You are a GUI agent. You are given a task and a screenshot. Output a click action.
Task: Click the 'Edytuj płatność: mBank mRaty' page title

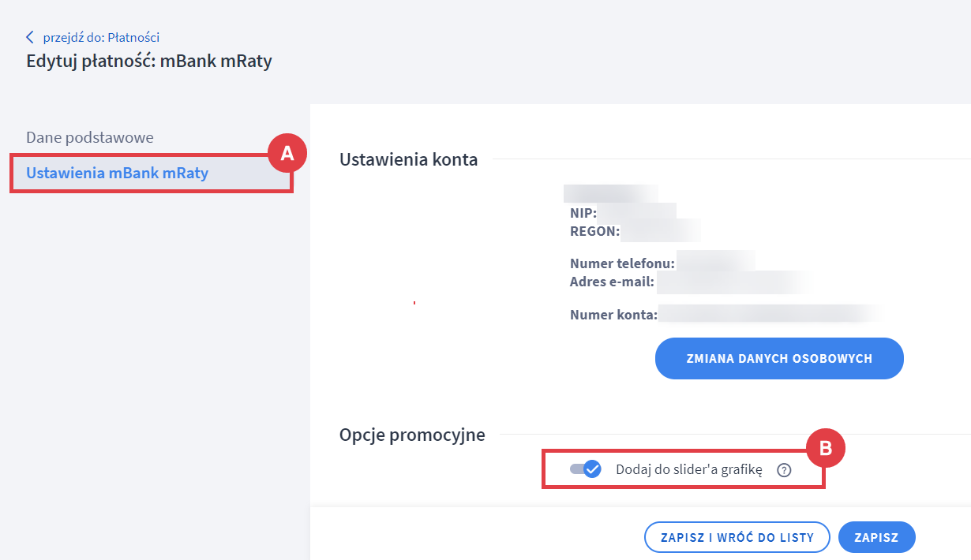point(149,61)
